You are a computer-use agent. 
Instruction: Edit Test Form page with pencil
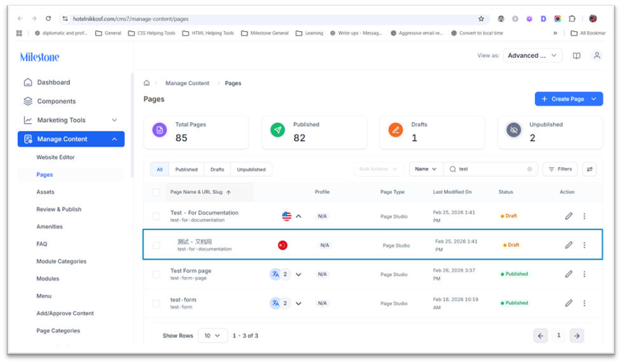pos(569,274)
